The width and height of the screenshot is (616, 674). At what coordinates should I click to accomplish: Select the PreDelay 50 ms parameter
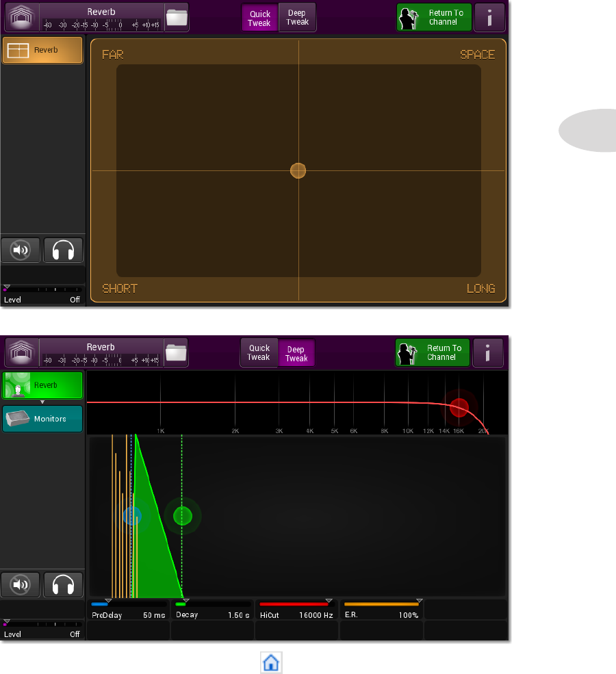(x=129, y=610)
